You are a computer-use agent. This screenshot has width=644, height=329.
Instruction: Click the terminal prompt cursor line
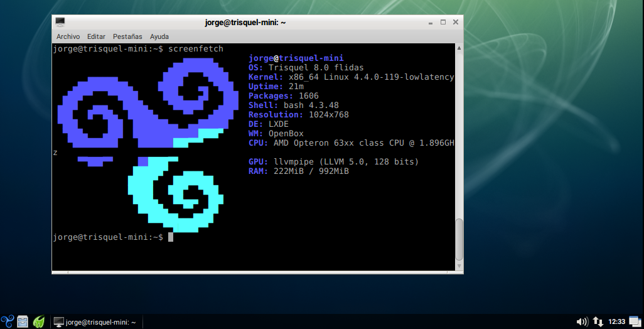[170, 237]
